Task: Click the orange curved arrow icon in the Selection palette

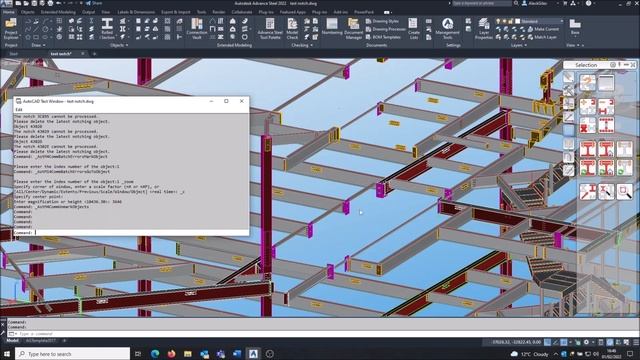Action: coord(587,83)
